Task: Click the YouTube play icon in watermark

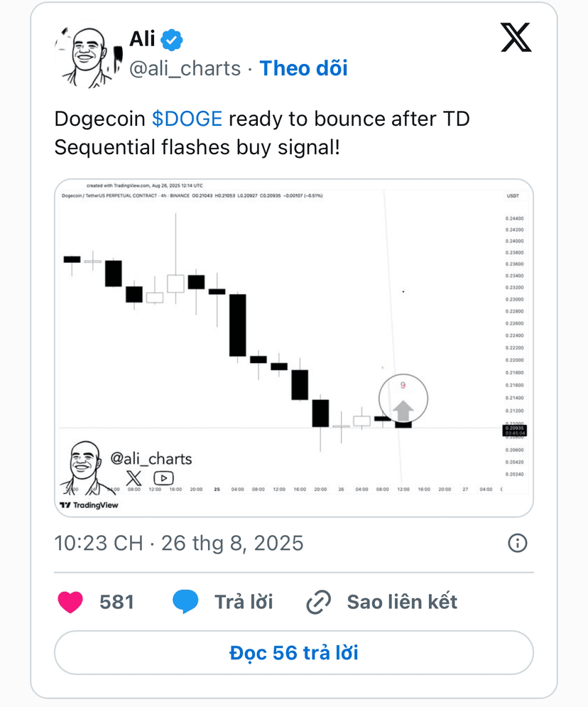Action: pyautogui.click(x=163, y=478)
